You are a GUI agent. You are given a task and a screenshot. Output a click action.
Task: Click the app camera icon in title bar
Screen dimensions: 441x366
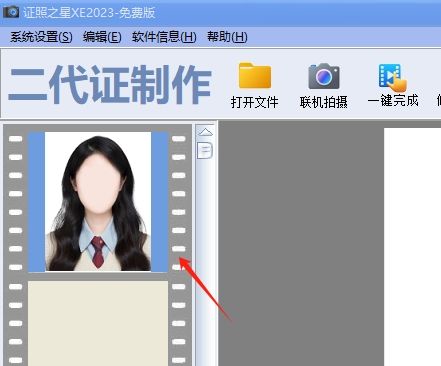11,12
